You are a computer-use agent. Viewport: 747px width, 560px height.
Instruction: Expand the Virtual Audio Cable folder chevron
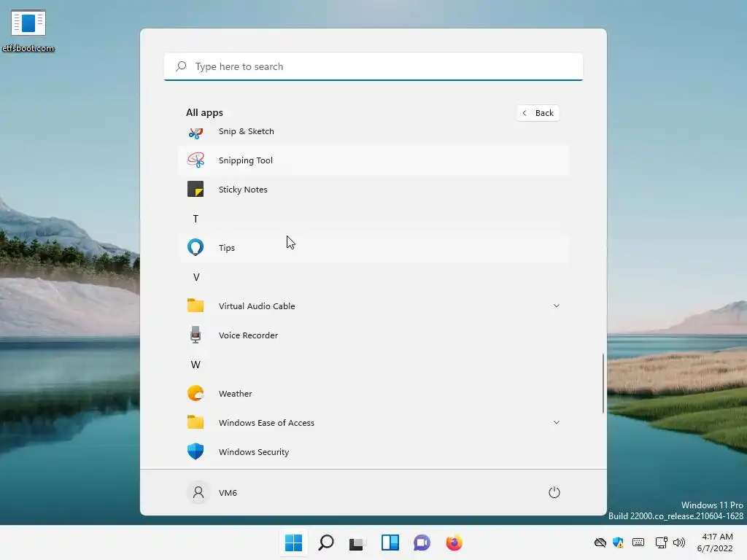click(x=556, y=306)
